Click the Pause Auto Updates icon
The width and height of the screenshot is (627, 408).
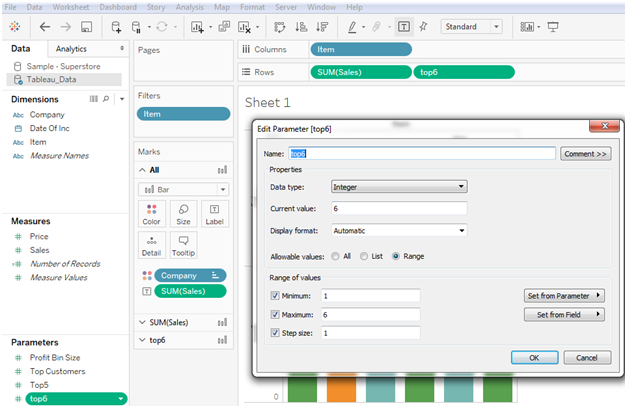click(x=136, y=27)
